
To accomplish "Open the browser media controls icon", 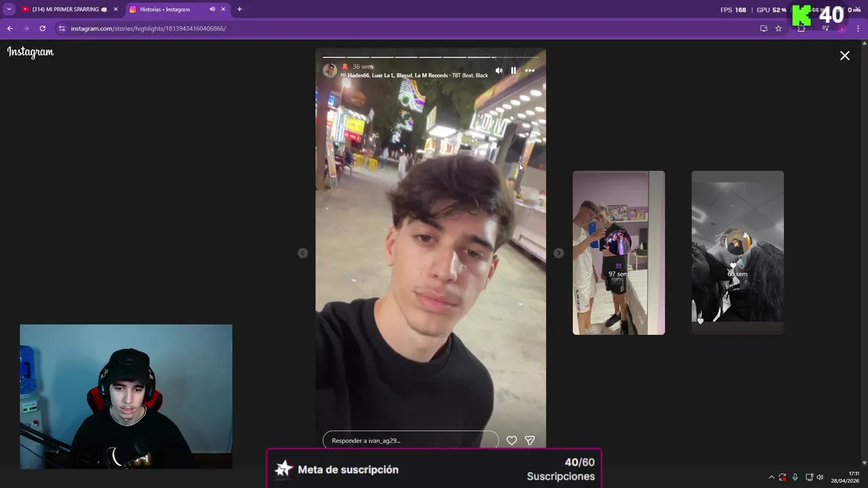I will coord(825,28).
